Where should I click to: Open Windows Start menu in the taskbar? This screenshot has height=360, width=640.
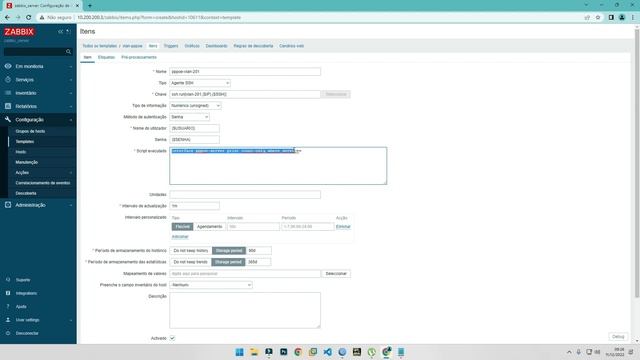pyautogui.click(x=240, y=352)
